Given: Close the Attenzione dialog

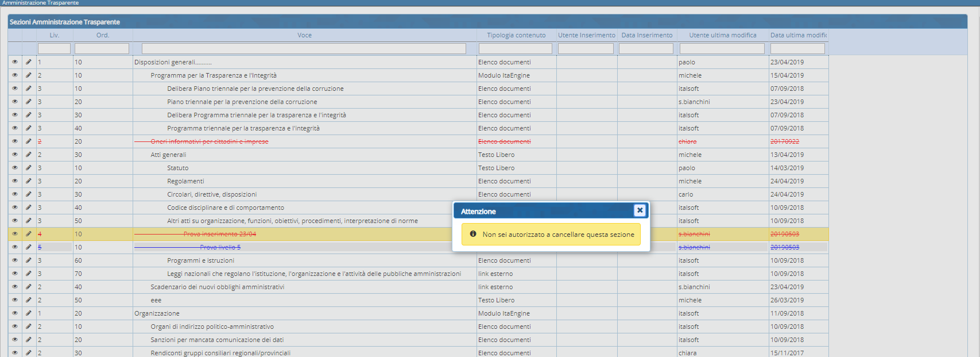Looking at the screenshot, I should [x=640, y=210].
